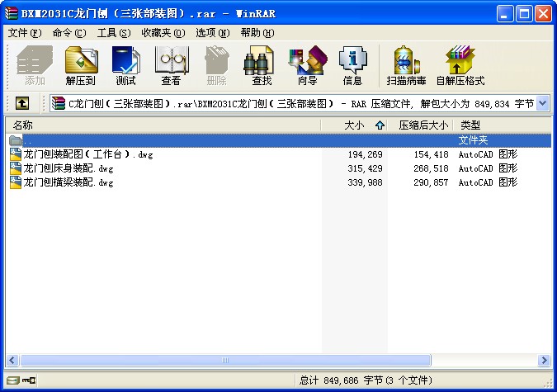Run the 测试 (Test) archive tool
This screenshot has height=392, width=557.
(x=125, y=65)
